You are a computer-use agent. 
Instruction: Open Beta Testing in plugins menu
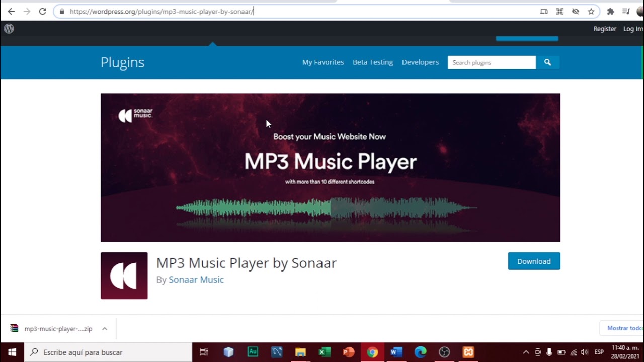(373, 62)
